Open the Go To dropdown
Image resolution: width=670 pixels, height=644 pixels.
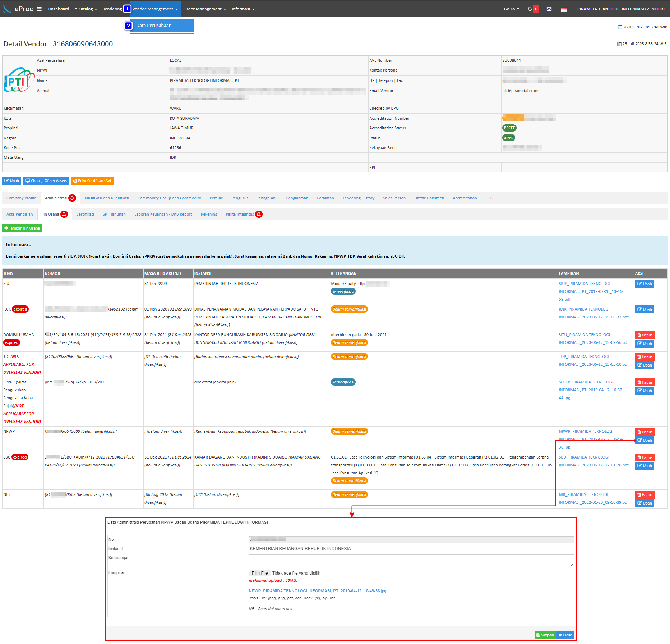511,9
